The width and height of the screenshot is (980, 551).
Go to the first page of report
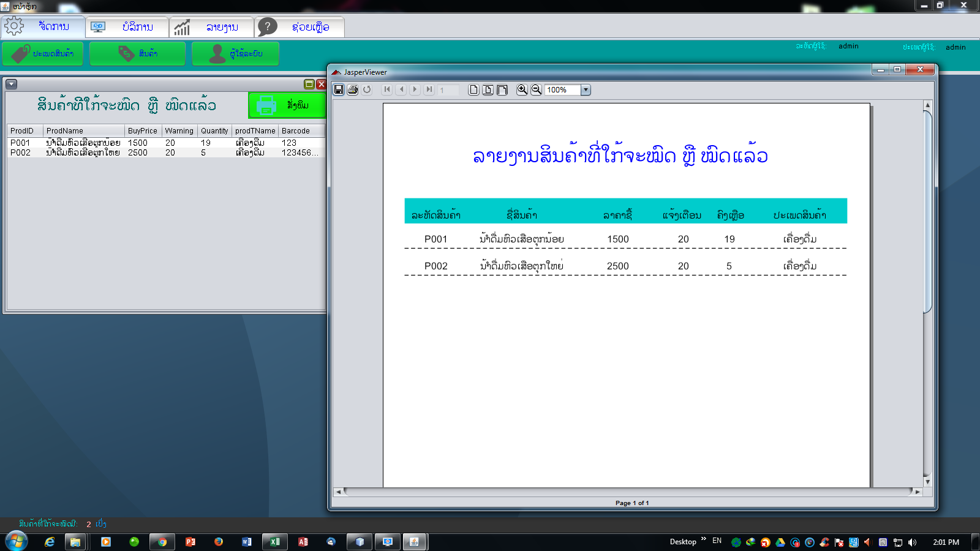387,89
